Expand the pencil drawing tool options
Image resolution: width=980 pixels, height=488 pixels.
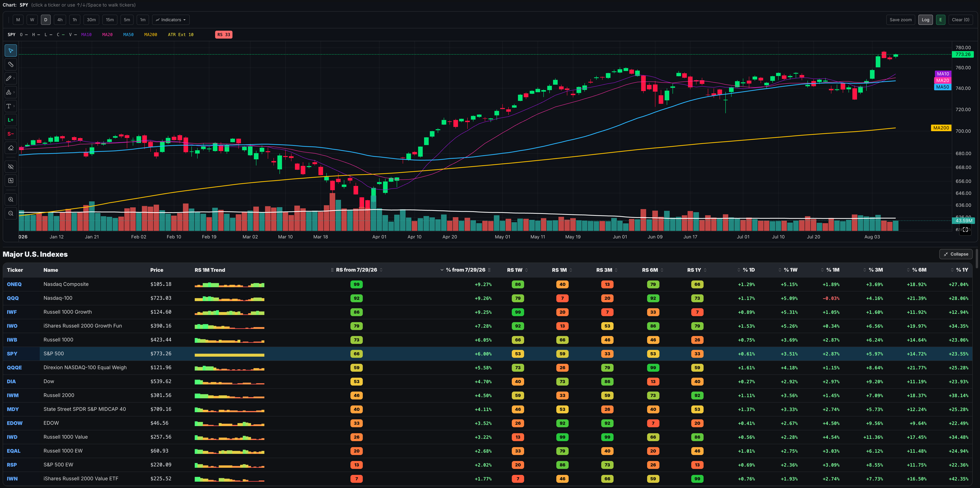click(14, 79)
